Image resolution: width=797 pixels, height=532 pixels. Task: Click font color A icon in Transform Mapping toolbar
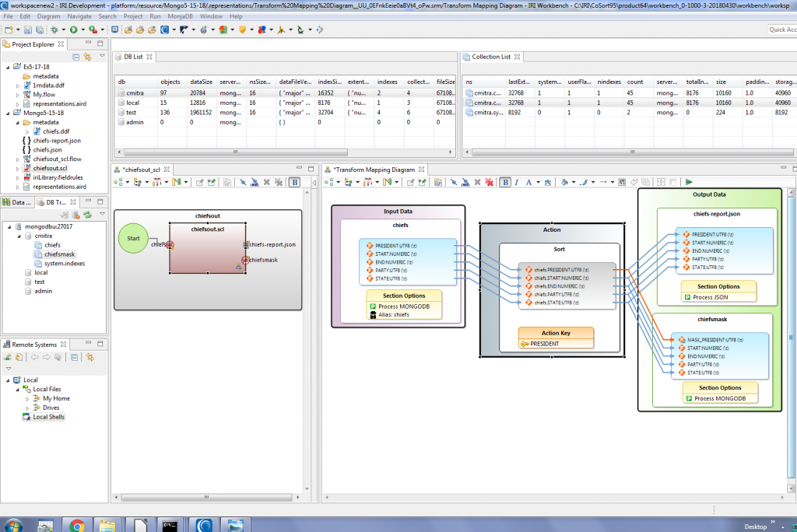pos(528,182)
